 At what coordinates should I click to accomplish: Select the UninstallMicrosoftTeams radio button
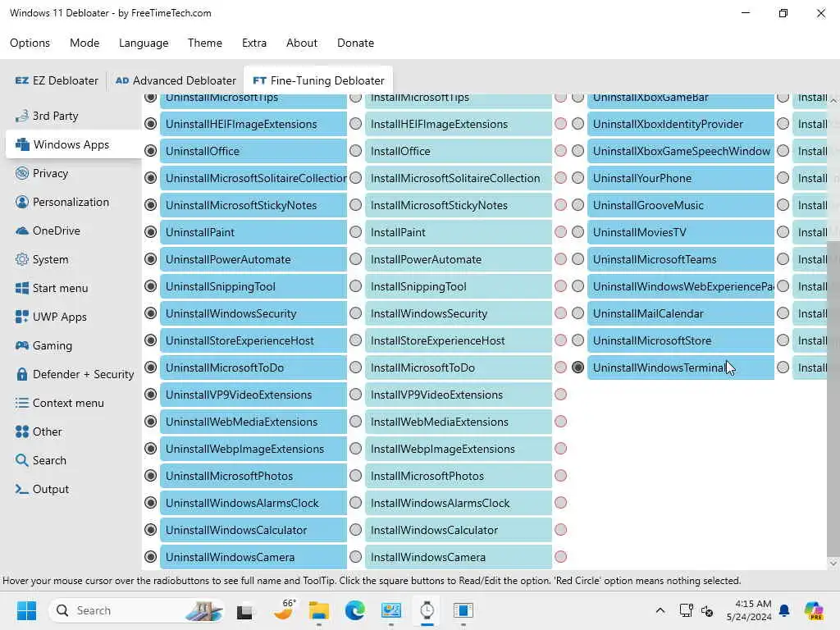(577, 259)
